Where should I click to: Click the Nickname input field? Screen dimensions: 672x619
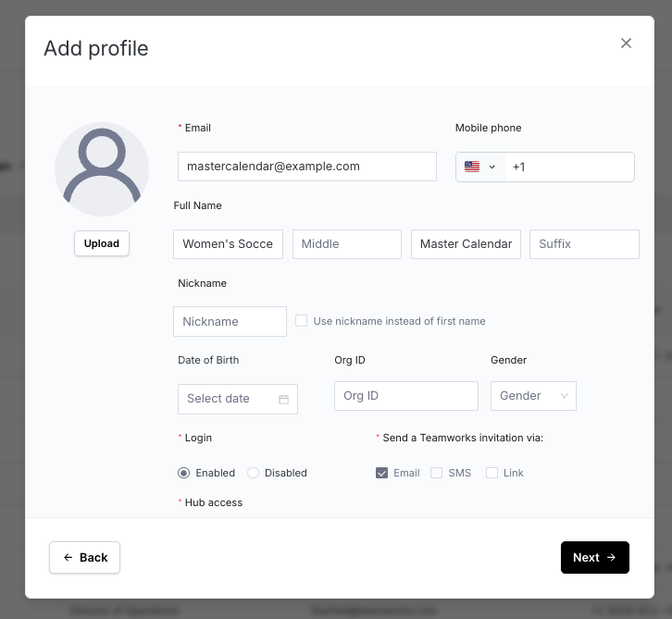230,321
